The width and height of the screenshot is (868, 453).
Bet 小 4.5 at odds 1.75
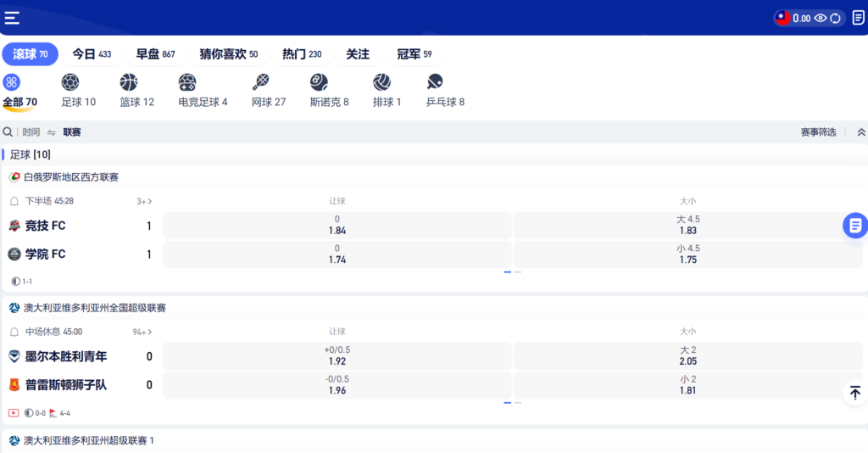point(688,254)
